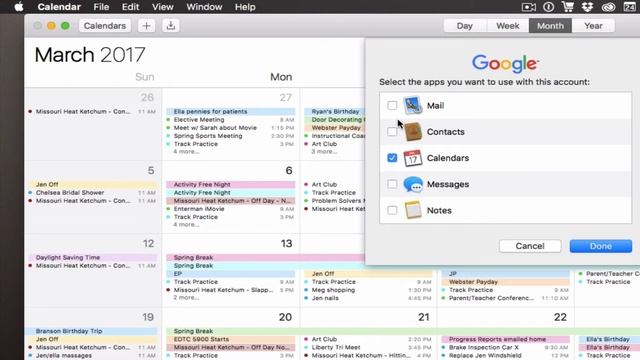
Task: Click Done in the Google dialog
Action: (x=600, y=246)
